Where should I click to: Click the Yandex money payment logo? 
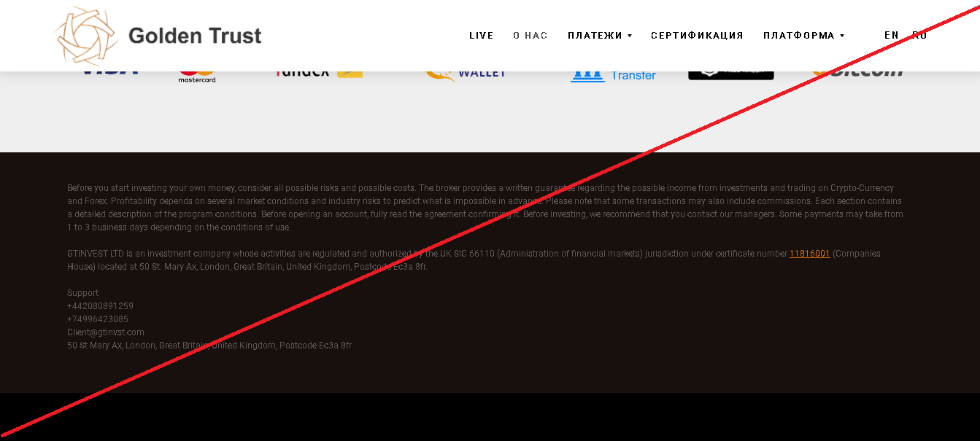(x=319, y=73)
